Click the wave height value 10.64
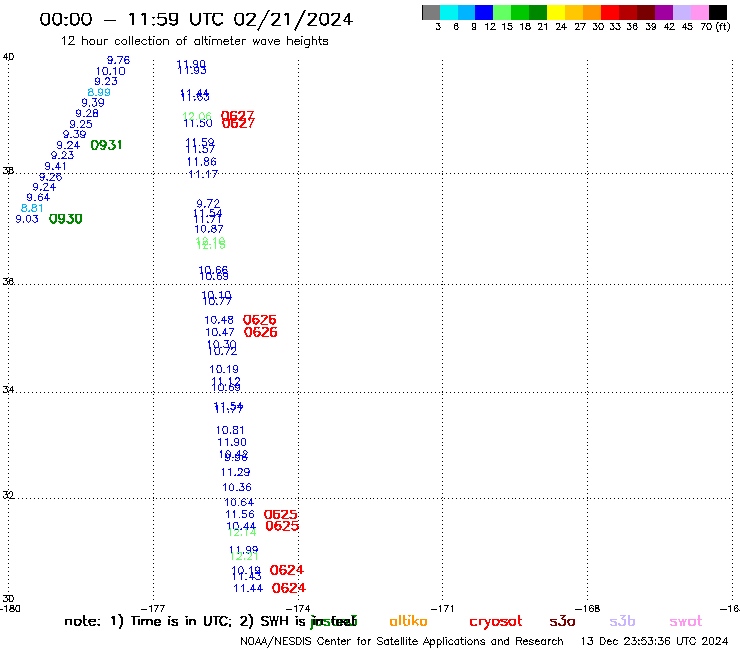 (x=239, y=503)
